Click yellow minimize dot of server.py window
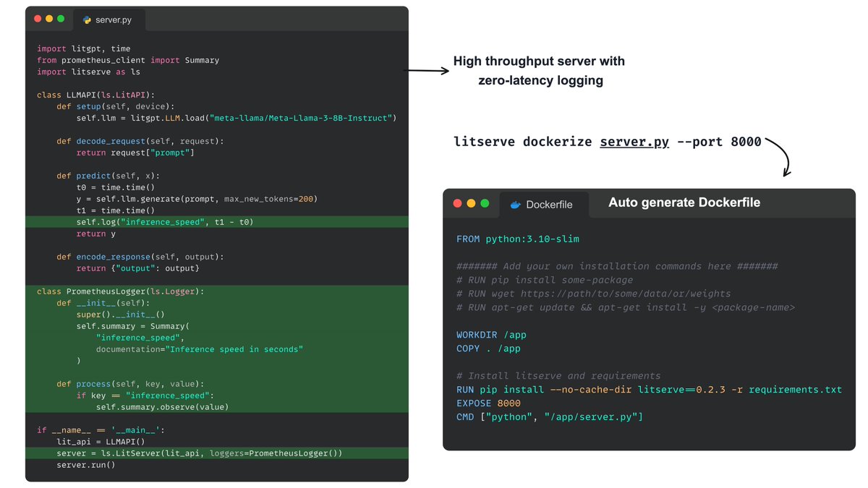Screen dimensions: 868x488 49,19
